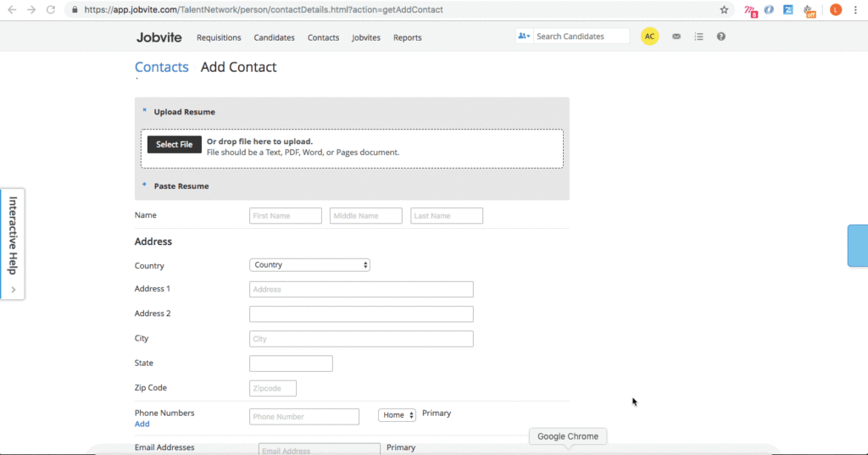Viewport: 868px width, 455px height.
Task: Click the First Name input field
Action: [286, 216]
